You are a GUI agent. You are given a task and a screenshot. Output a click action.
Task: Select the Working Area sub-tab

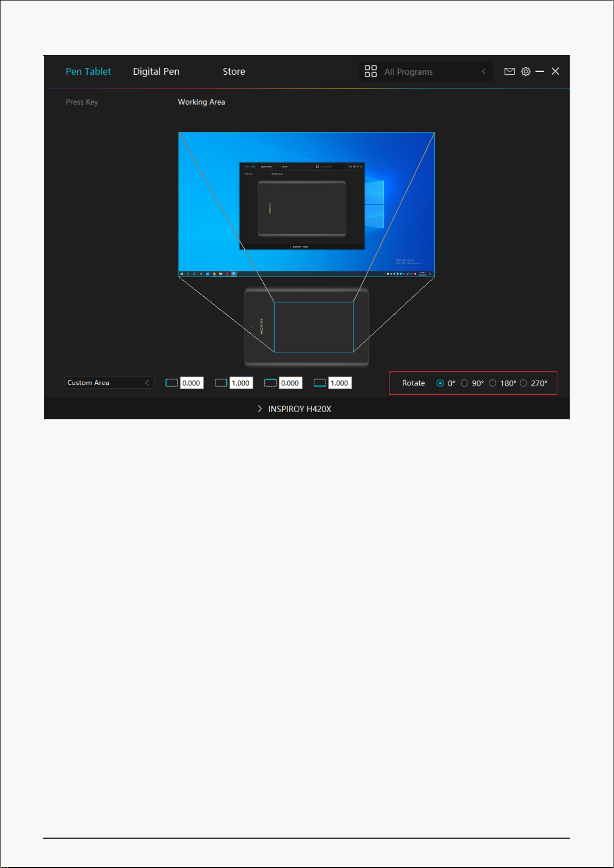pos(201,102)
